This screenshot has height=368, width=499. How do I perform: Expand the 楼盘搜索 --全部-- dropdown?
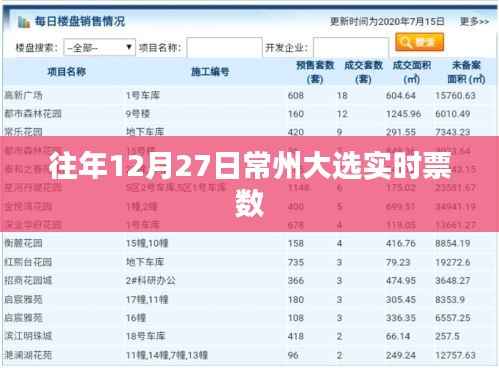point(99,48)
